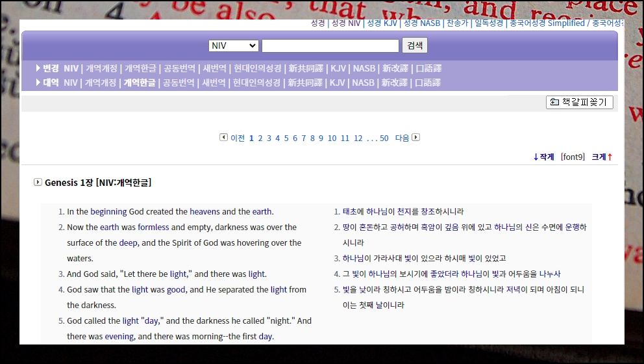The height and width of the screenshot is (364, 644).
Task: Click the 이전 previous link
Action: tap(238, 138)
